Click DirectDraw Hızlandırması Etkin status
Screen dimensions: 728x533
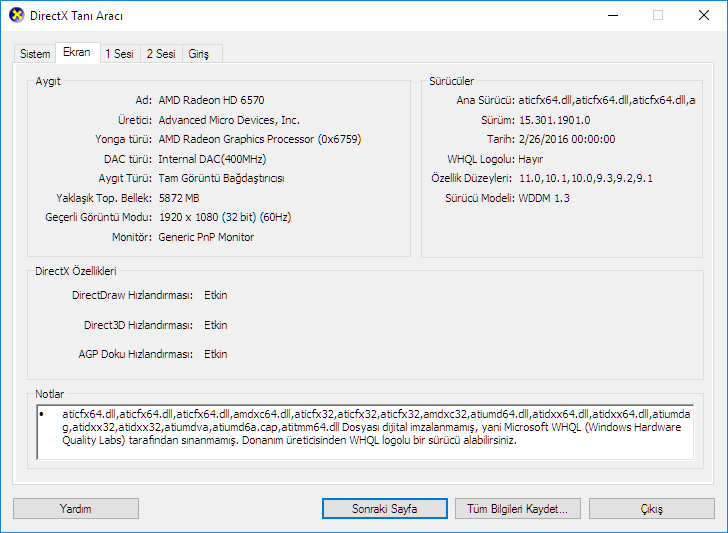[x=215, y=295]
